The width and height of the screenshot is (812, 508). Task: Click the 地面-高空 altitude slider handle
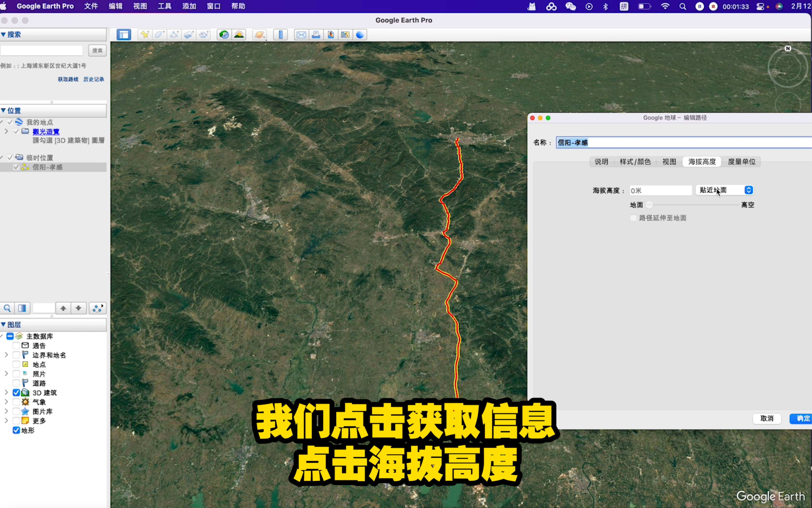649,205
